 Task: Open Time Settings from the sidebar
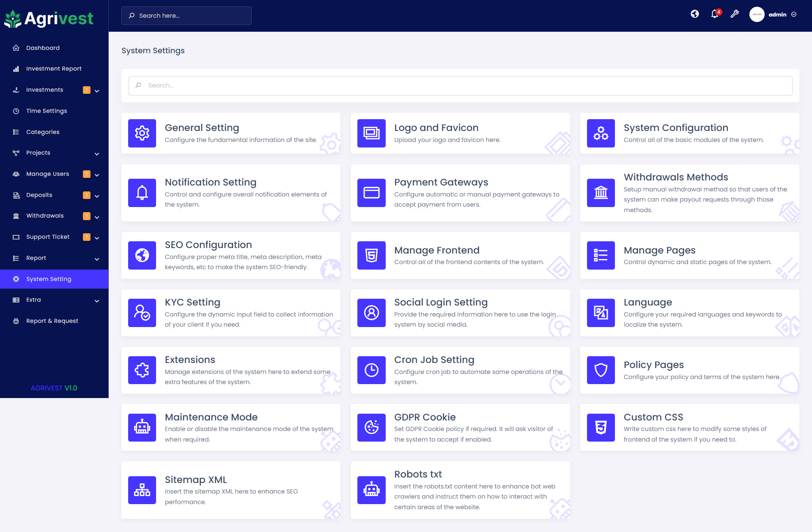point(47,110)
